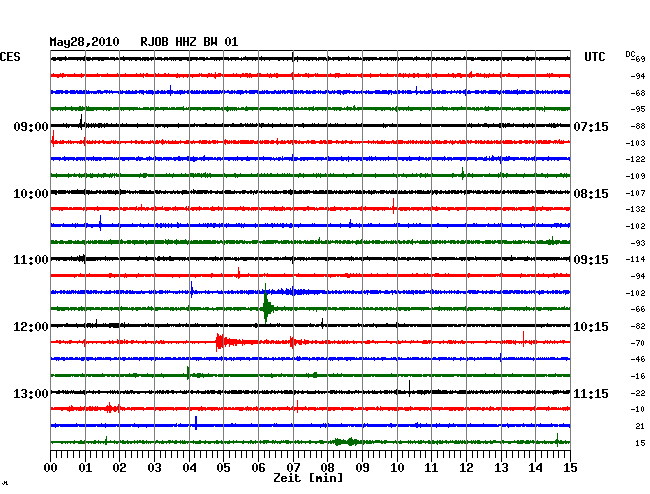Screen dimensions: 650x494
Task: Select minute tick label 13
Action: tap(501, 468)
